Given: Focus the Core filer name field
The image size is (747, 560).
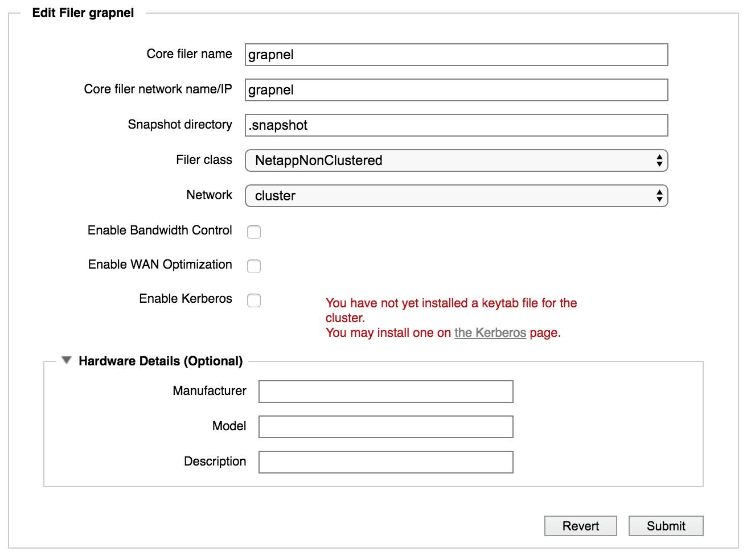Looking at the screenshot, I should [x=456, y=55].
